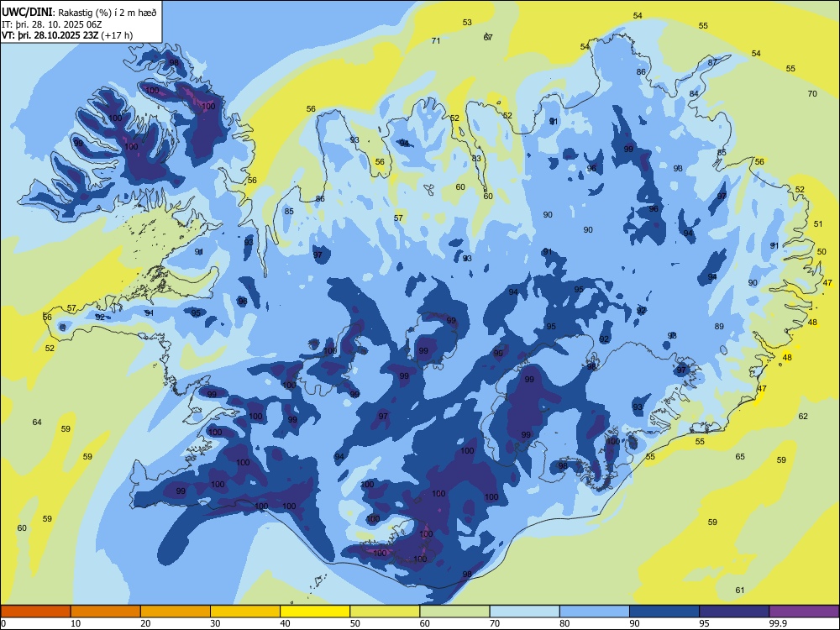Select the 20–30 amber legend swatch

[x=176, y=612]
